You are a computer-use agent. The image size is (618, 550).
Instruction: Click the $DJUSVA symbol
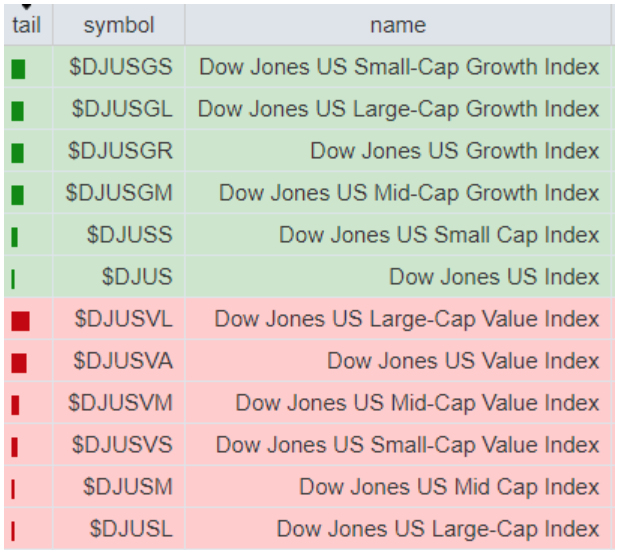point(123,360)
